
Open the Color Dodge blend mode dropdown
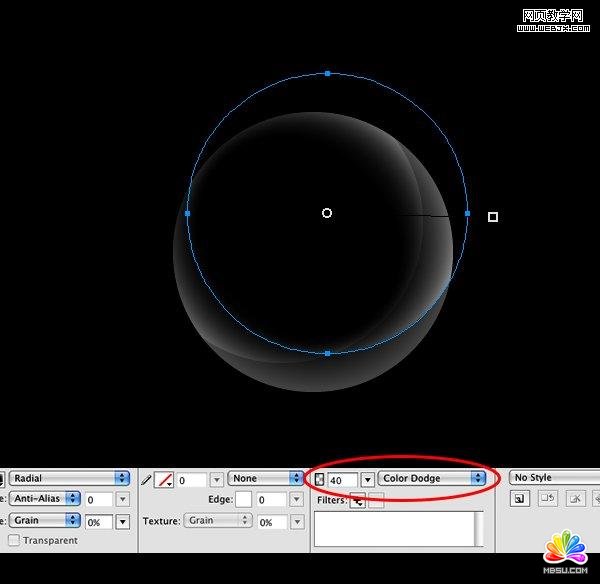432,479
